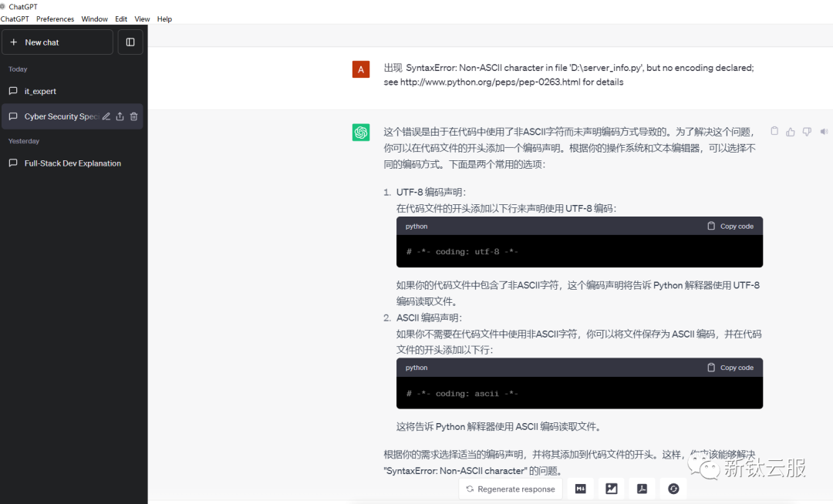Open the Help menu
Viewport: 833px width, 504px height.
(164, 19)
